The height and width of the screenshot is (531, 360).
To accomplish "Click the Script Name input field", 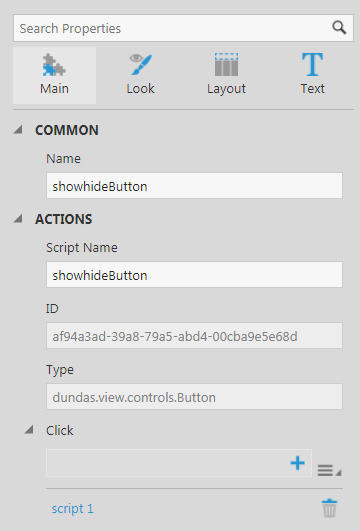I will pyautogui.click(x=194, y=275).
